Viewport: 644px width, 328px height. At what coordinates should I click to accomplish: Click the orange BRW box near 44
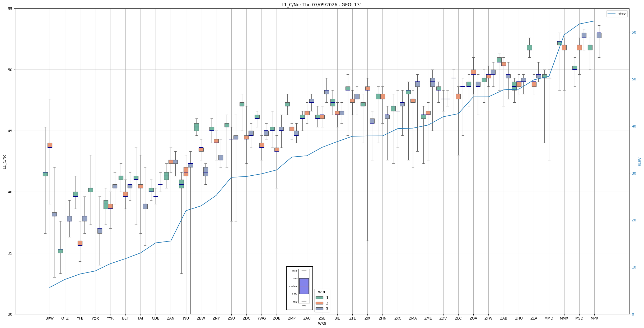click(50, 145)
